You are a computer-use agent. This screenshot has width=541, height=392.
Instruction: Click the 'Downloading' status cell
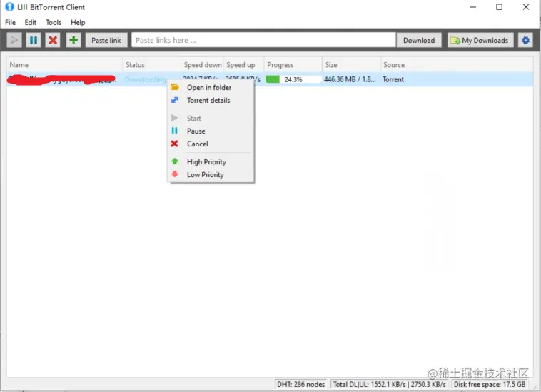pos(146,79)
